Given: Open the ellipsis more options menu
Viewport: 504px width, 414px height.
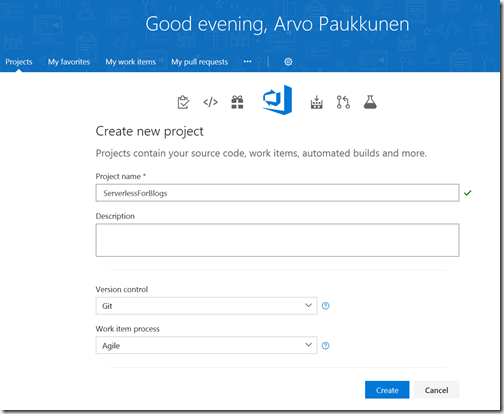Looking at the screenshot, I should click(247, 62).
